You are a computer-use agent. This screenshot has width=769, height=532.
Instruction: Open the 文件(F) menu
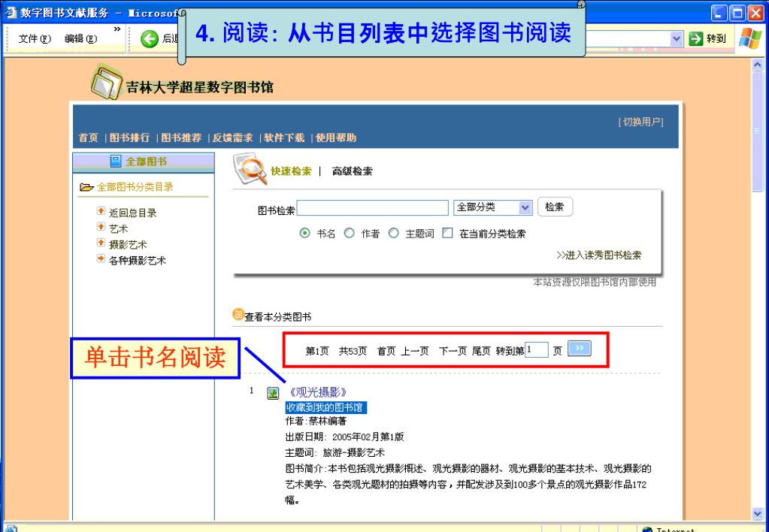point(35,39)
